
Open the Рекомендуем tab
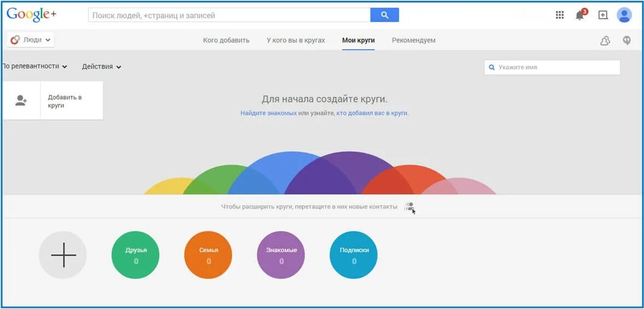click(414, 40)
